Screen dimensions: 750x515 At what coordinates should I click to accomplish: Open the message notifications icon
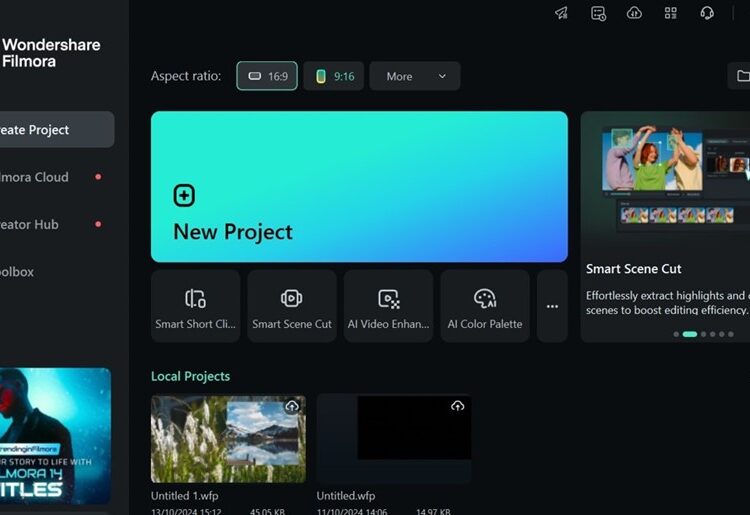point(598,13)
